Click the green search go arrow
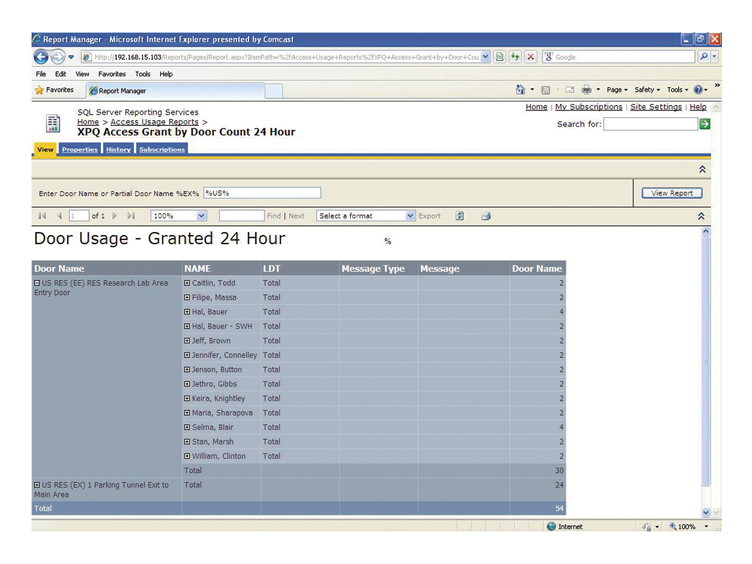The image size is (752, 564). (704, 124)
